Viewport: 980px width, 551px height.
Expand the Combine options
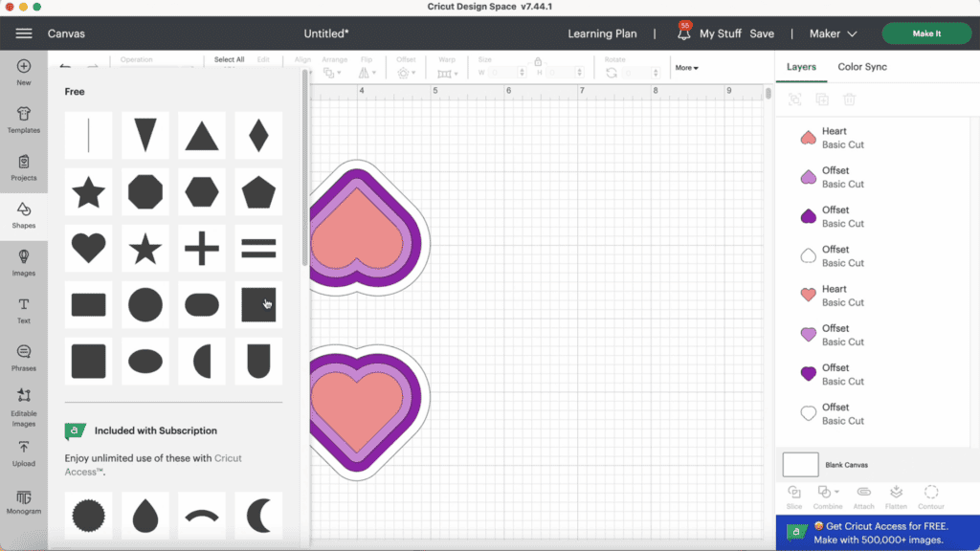pyautogui.click(x=836, y=492)
